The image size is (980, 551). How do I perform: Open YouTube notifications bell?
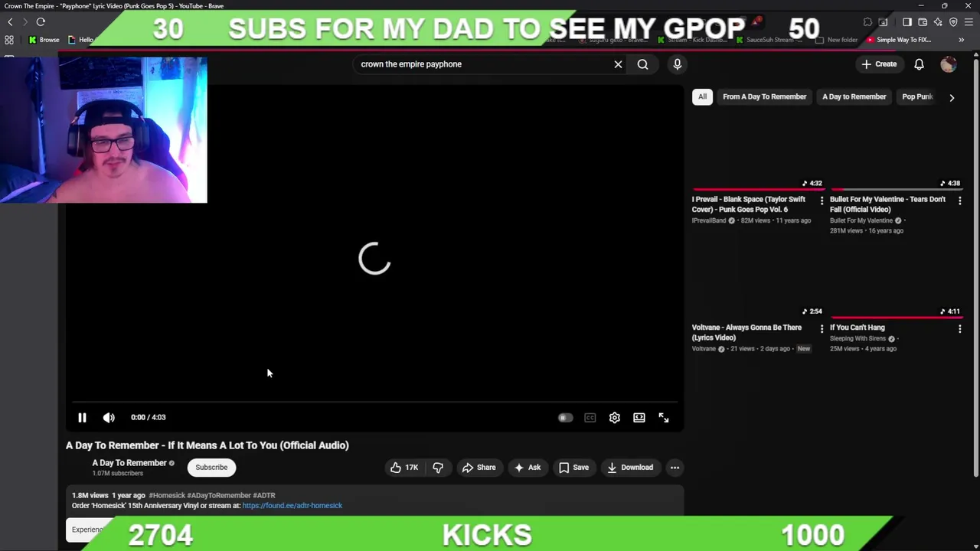pos(919,64)
